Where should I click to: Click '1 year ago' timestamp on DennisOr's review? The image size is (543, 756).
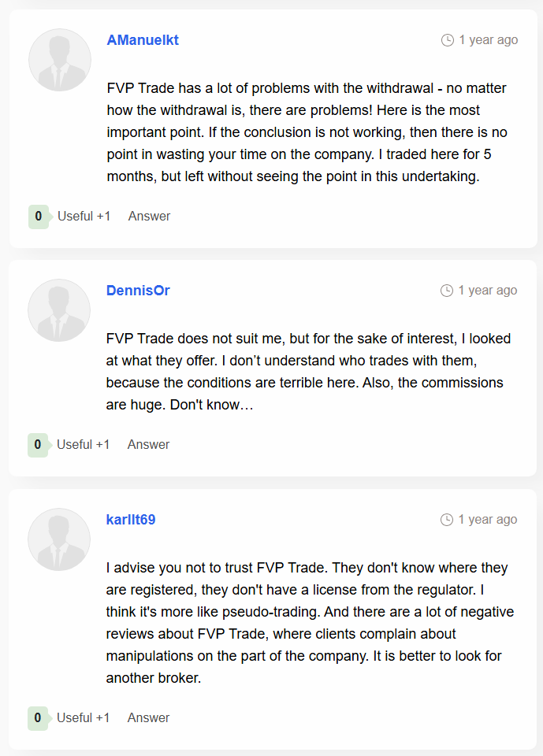tap(488, 291)
